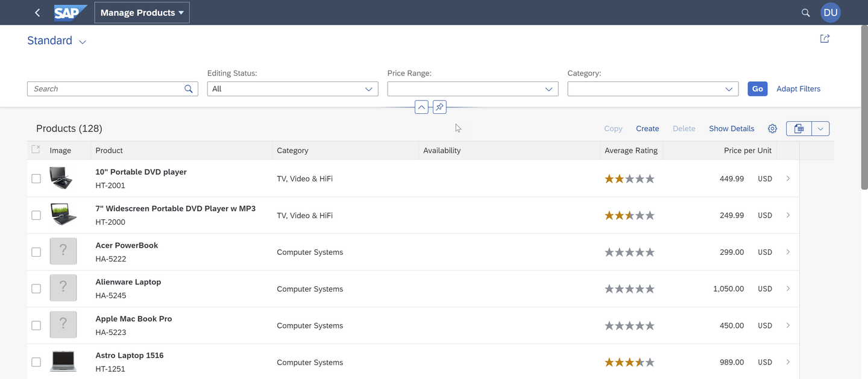The width and height of the screenshot is (868, 379).
Task: Expand export options dropdown arrow
Action: pyautogui.click(x=820, y=128)
